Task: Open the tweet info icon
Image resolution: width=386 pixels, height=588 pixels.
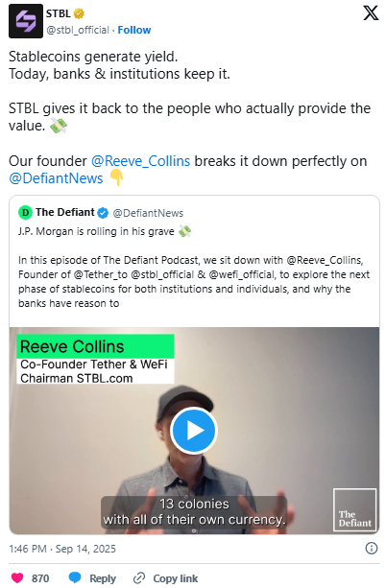Action: point(371,549)
